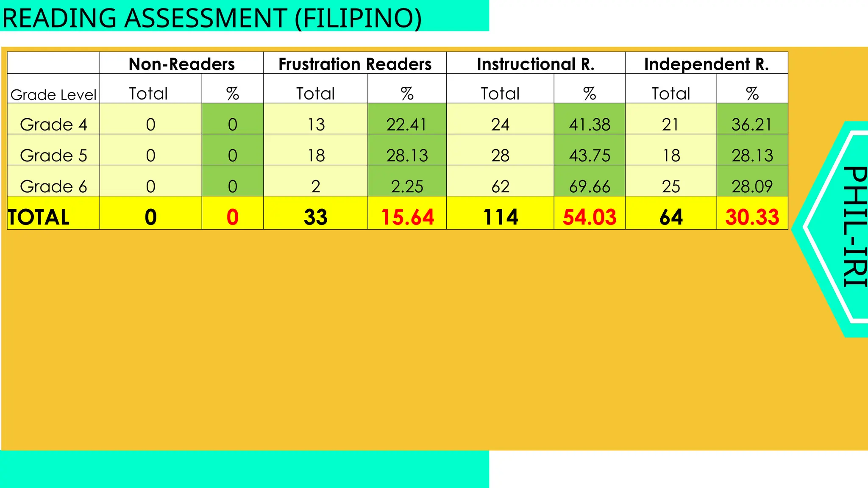Select the Grade Level label cell

tap(53, 94)
